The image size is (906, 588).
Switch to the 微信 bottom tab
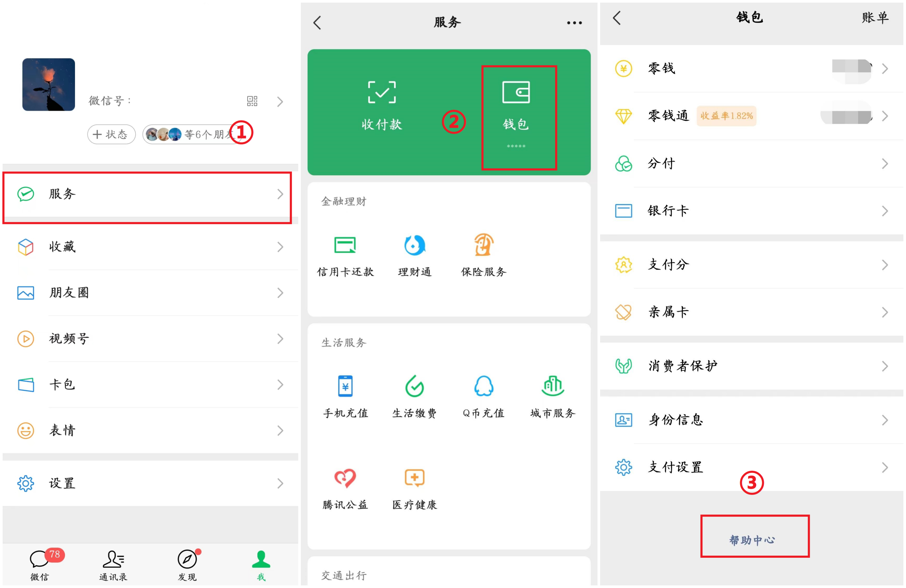click(x=40, y=565)
